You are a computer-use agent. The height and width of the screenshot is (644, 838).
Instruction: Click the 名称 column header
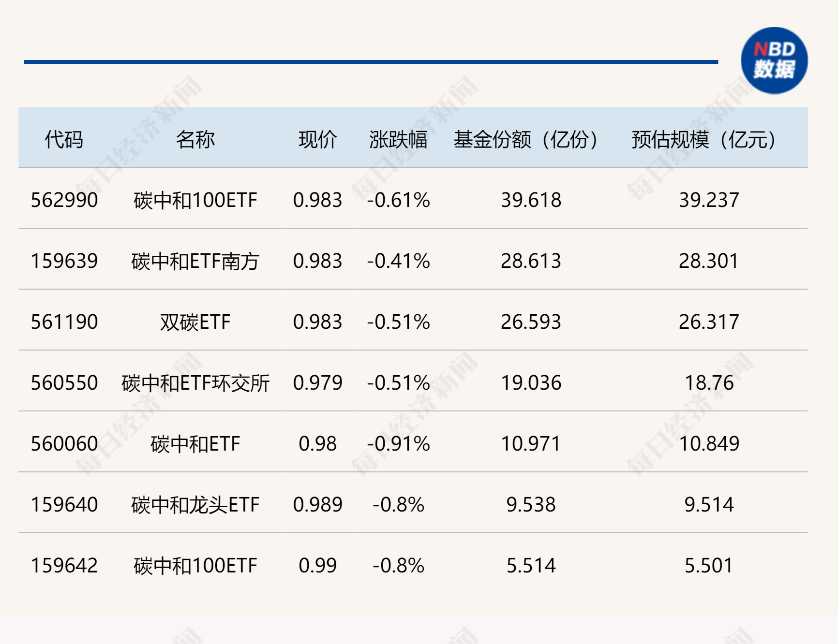point(195,140)
